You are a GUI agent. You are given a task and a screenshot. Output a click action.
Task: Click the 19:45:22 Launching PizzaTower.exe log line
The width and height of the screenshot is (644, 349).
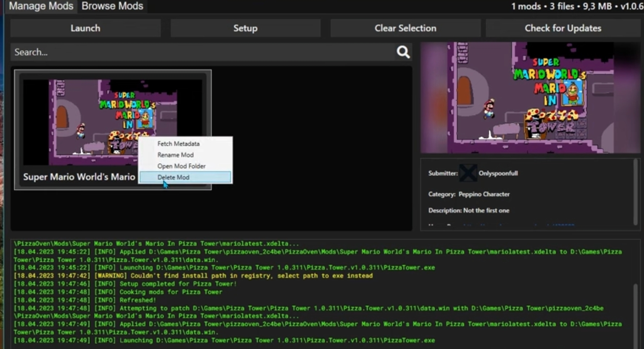tap(224, 268)
